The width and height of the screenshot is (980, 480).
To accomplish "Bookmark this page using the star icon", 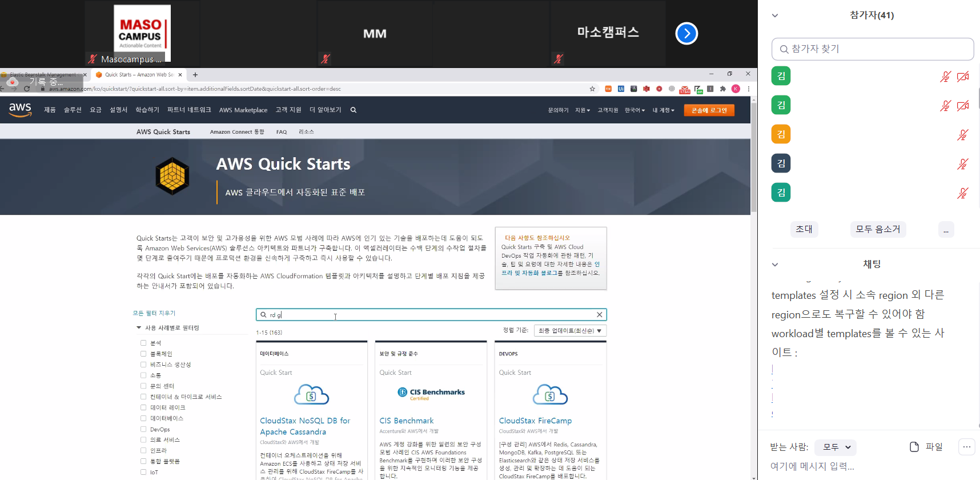I will tap(592, 89).
